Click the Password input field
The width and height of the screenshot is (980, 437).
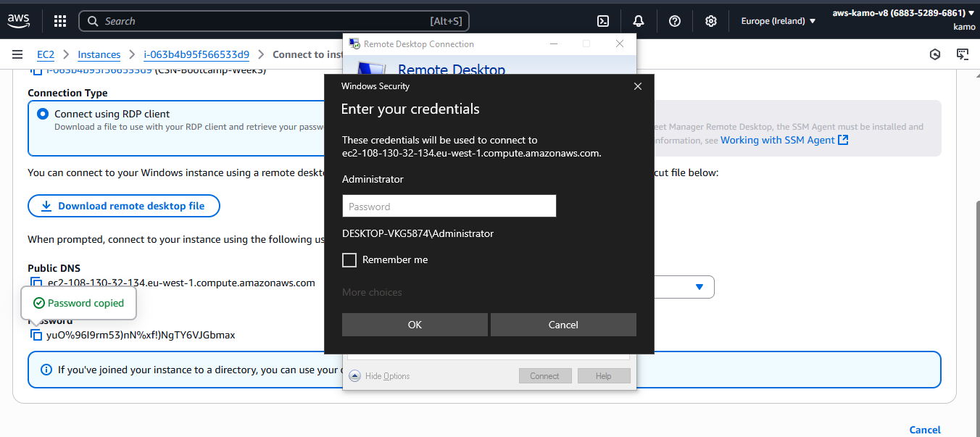[449, 206]
